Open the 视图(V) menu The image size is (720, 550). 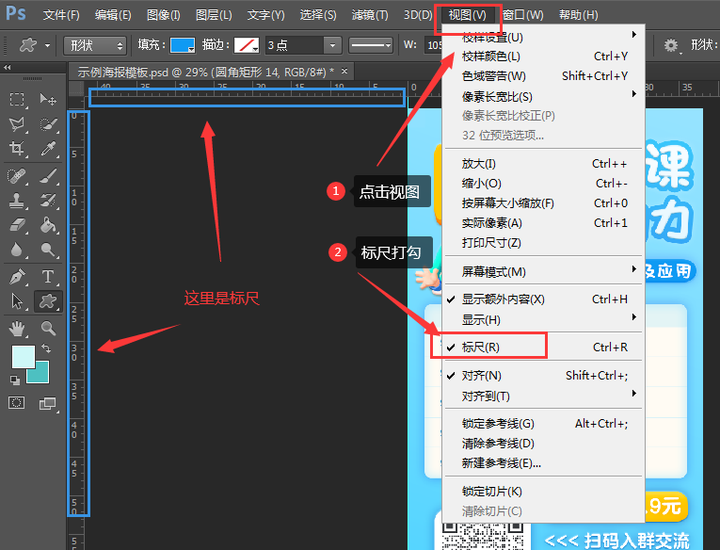[x=467, y=15]
